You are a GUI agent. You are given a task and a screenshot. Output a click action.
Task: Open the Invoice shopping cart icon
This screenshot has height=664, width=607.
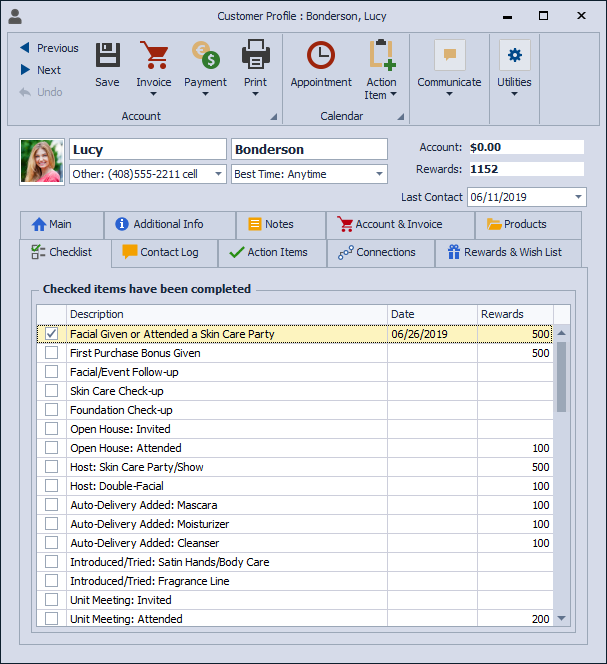click(154, 55)
